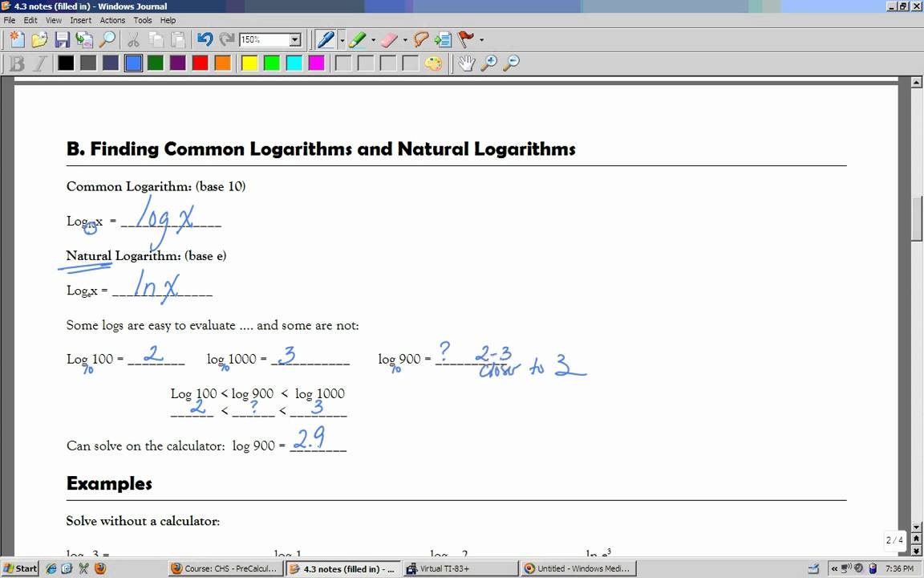This screenshot has width=924, height=578.
Task: Create a new note with the New Note icon
Action: click(x=17, y=39)
